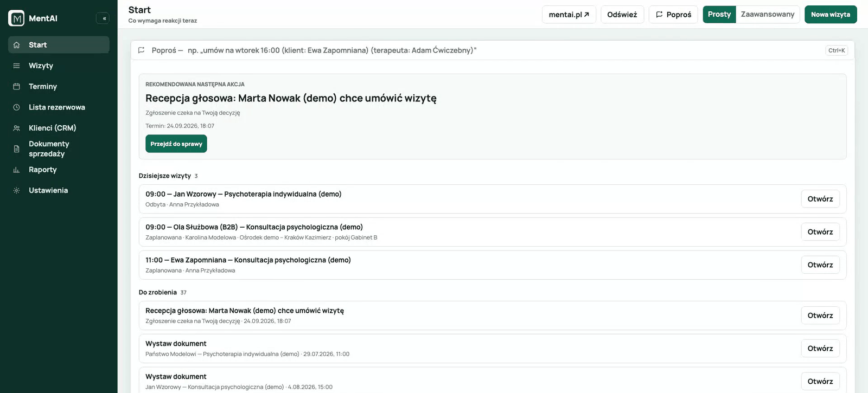Open Ustawienia
The width and height of the screenshot is (868, 393).
click(x=59, y=190)
